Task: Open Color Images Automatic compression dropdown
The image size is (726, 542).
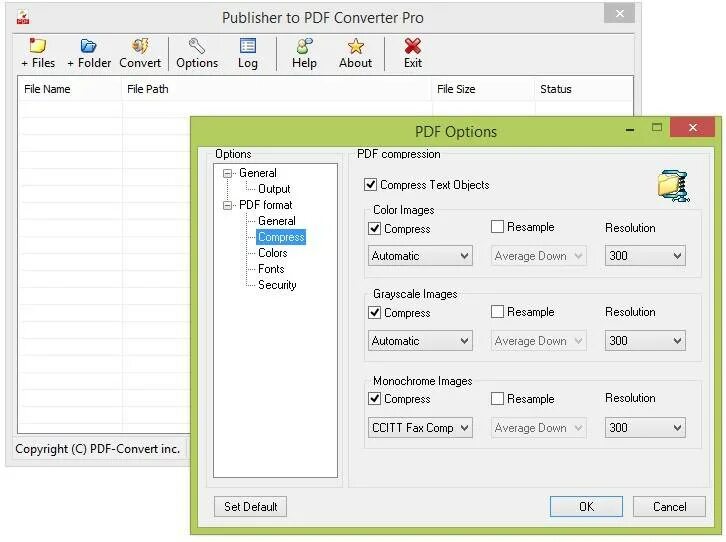Action: pyautogui.click(x=420, y=255)
